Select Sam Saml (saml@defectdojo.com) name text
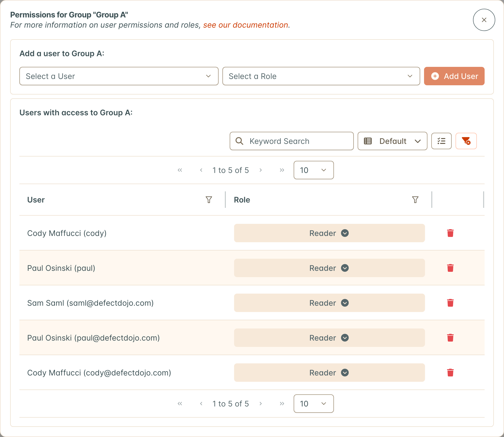504x437 pixels. 90,303
